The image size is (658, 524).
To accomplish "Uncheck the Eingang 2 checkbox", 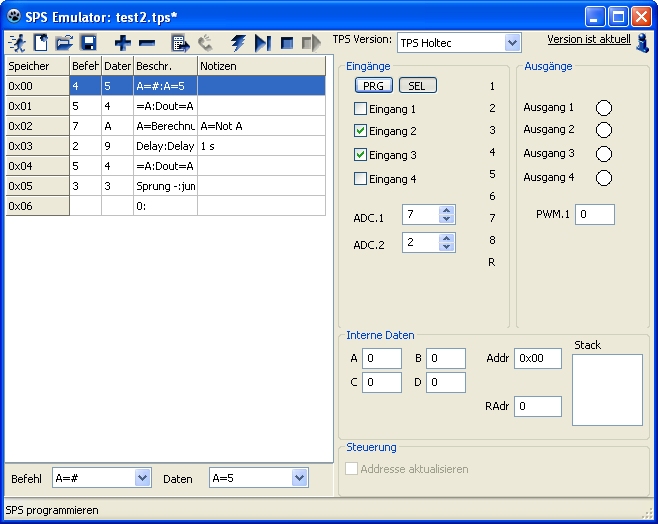I will [361, 132].
